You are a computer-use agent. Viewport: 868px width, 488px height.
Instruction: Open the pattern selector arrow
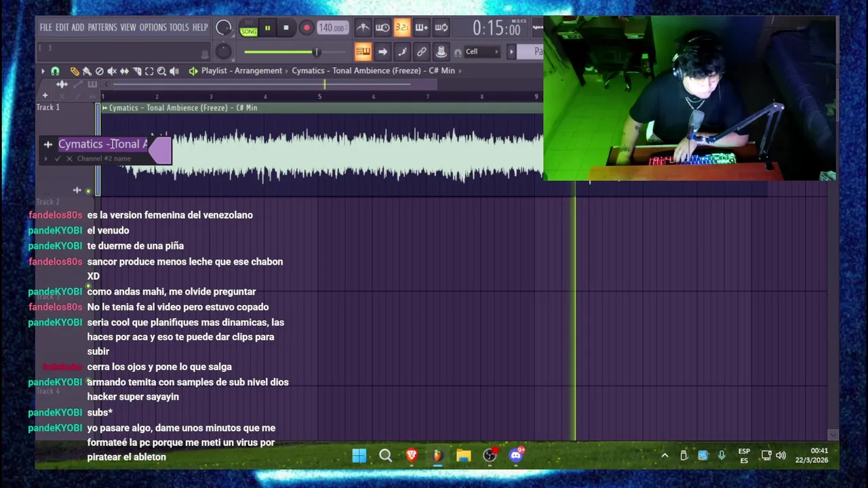click(511, 52)
